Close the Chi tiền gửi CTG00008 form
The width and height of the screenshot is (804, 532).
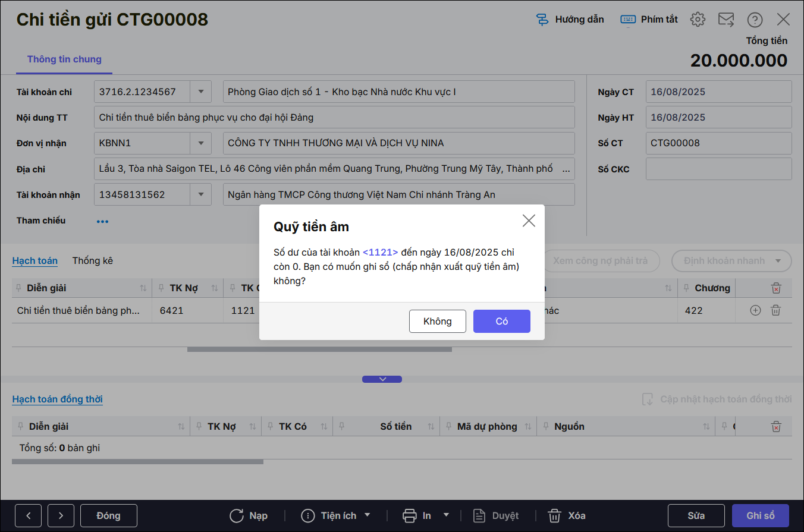pyautogui.click(x=783, y=20)
